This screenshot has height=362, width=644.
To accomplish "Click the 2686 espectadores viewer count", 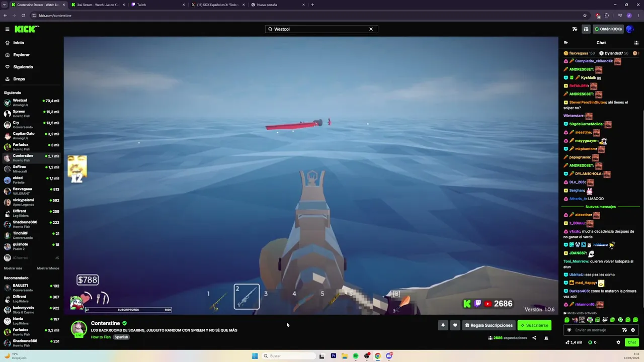I will 508,338.
